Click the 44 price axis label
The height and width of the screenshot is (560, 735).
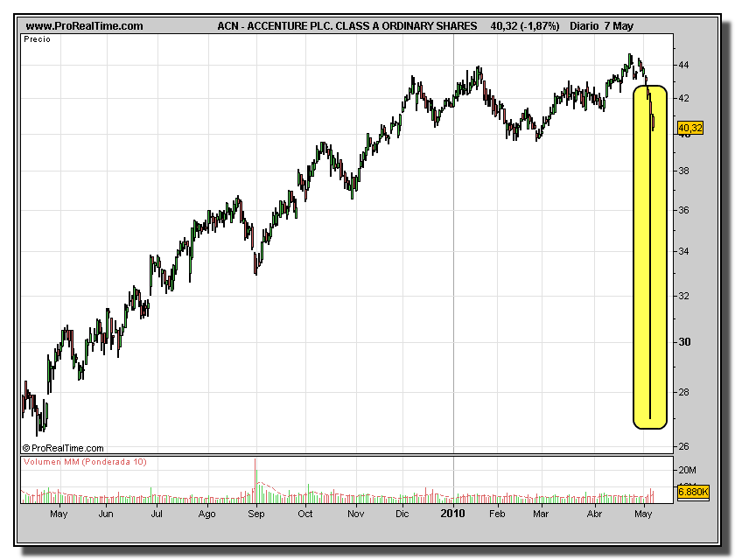click(683, 65)
